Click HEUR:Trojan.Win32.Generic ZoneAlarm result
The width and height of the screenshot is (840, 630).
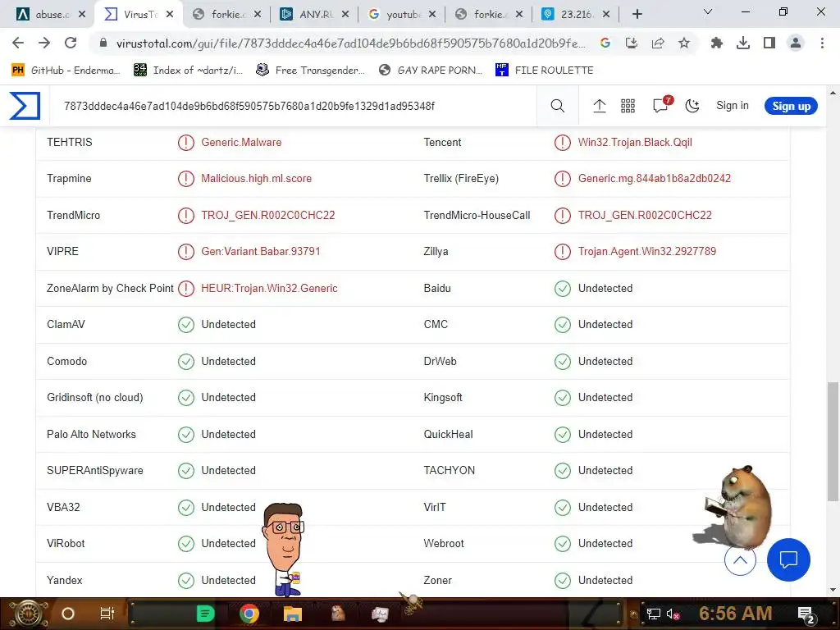click(x=269, y=288)
